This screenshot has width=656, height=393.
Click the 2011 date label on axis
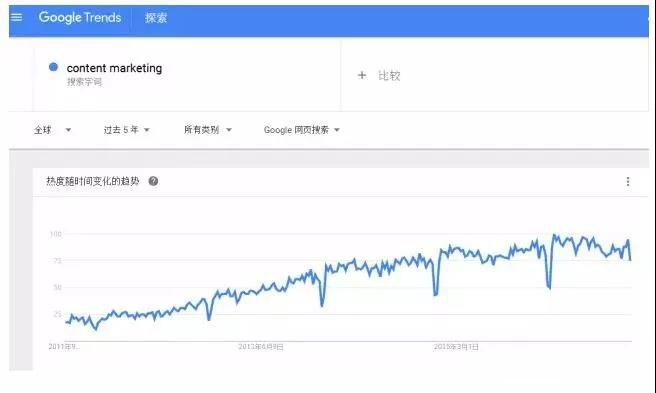[x=64, y=347]
